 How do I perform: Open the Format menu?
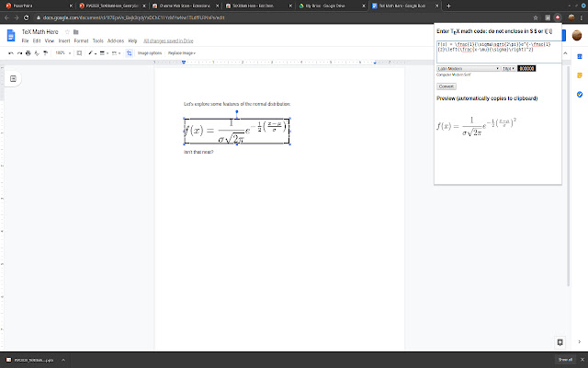81,40
